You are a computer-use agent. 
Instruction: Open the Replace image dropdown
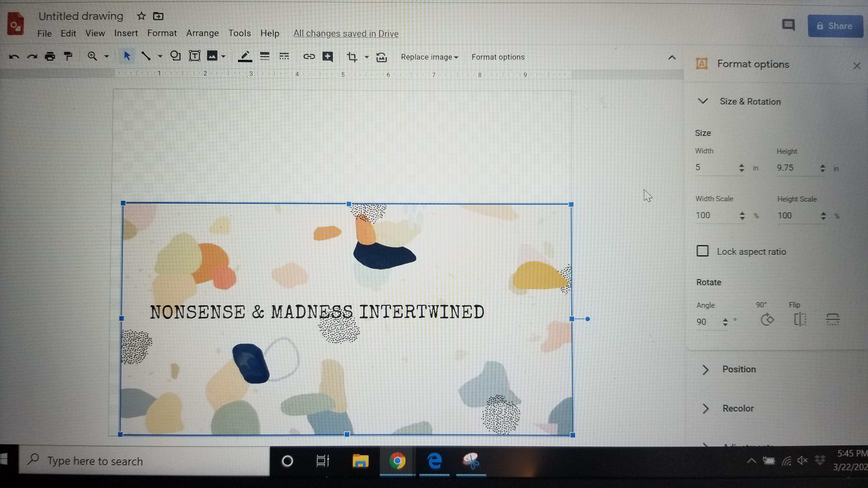(430, 57)
